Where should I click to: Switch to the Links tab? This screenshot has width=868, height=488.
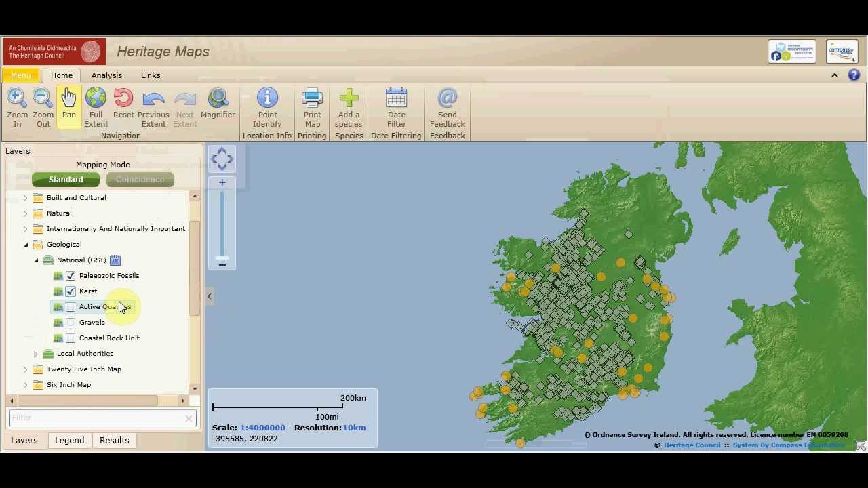tap(151, 75)
